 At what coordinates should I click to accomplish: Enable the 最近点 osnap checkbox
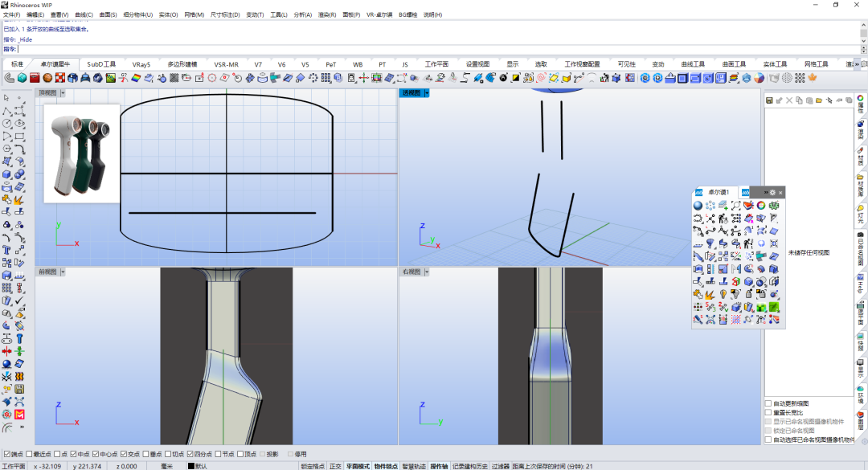tap(30, 454)
